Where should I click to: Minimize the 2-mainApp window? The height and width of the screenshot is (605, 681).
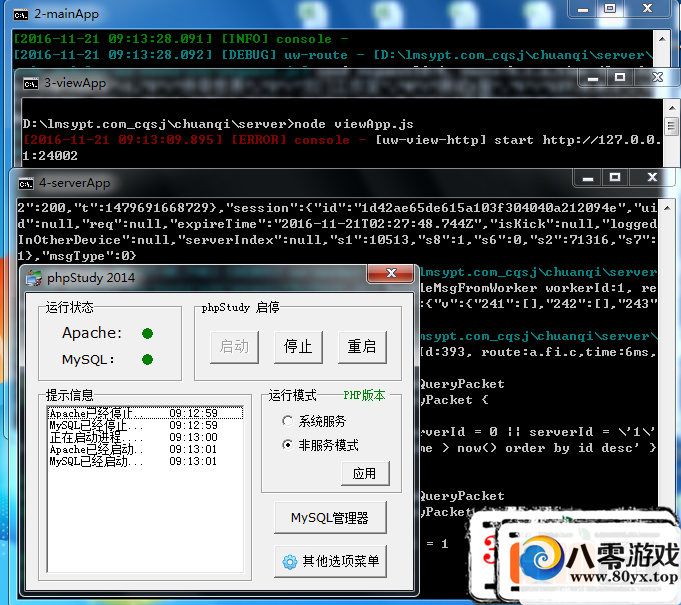click(583, 9)
